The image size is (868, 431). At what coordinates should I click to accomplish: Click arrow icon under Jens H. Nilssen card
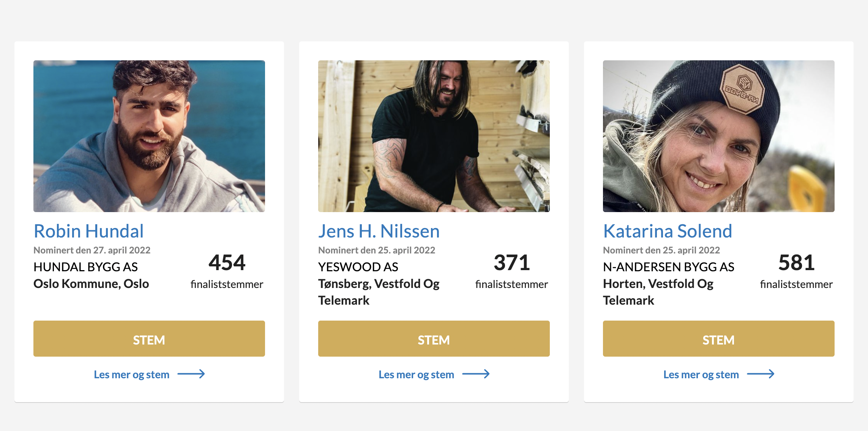[x=476, y=374]
